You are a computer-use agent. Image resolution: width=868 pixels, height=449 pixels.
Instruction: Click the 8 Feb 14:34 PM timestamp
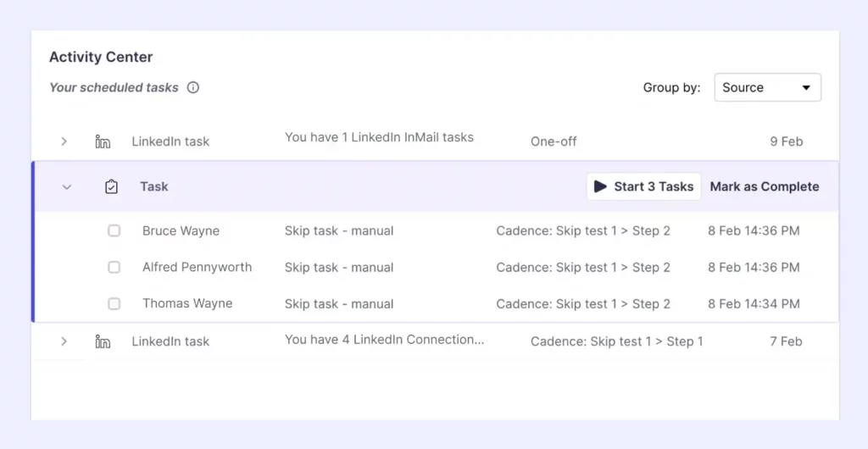pos(754,303)
